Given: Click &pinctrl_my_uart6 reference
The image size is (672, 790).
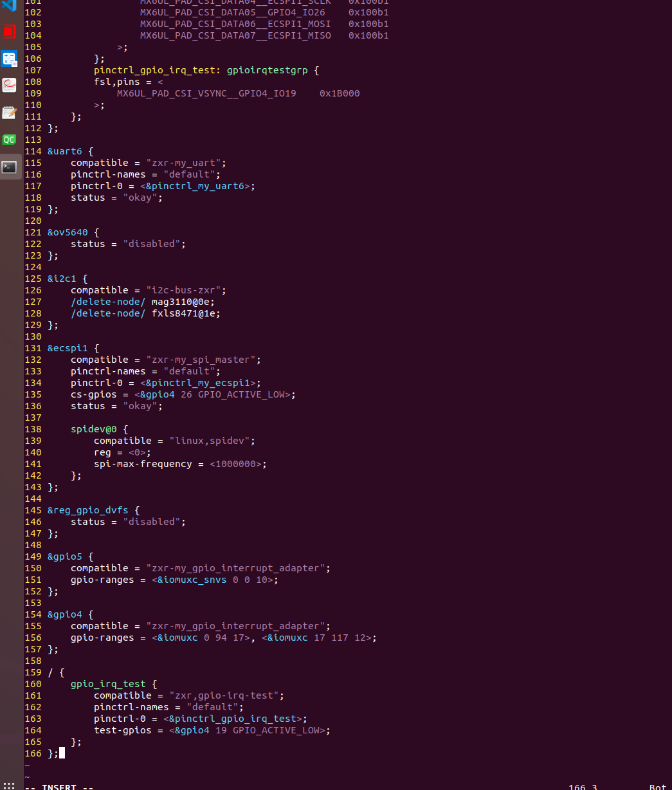Looking at the screenshot, I should pyautogui.click(x=195, y=186).
